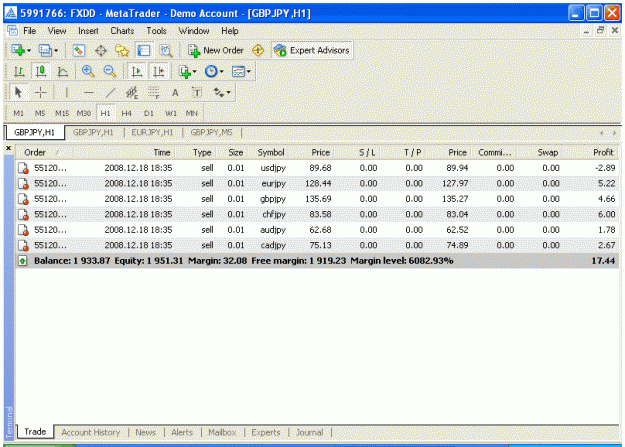Open the Experts tab
The height and width of the screenshot is (447, 625).
coord(265,432)
